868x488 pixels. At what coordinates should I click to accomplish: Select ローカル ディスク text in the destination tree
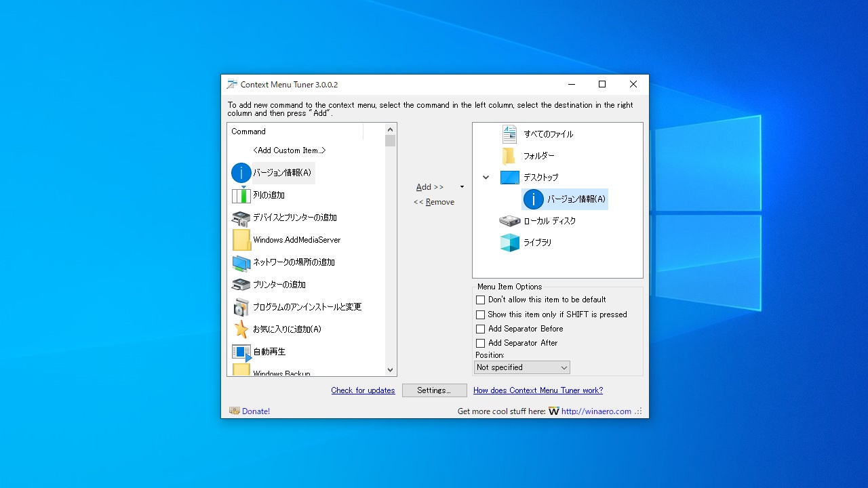click(x=550, y=221)
